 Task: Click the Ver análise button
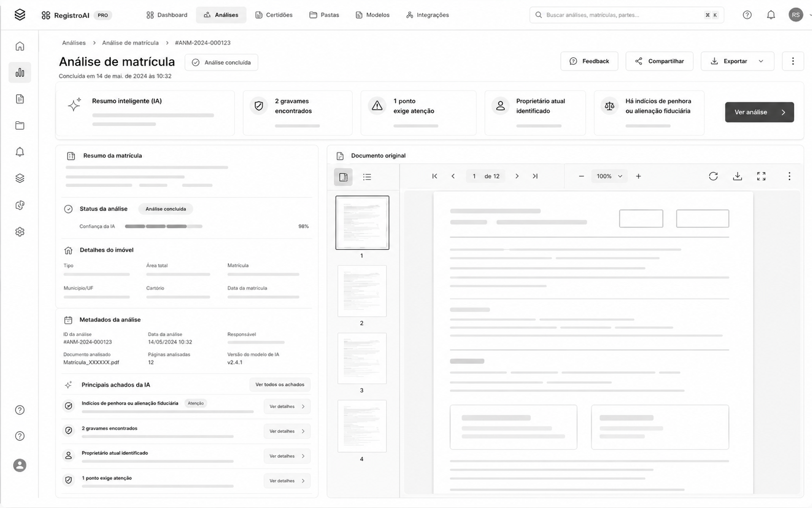[759, 112]
